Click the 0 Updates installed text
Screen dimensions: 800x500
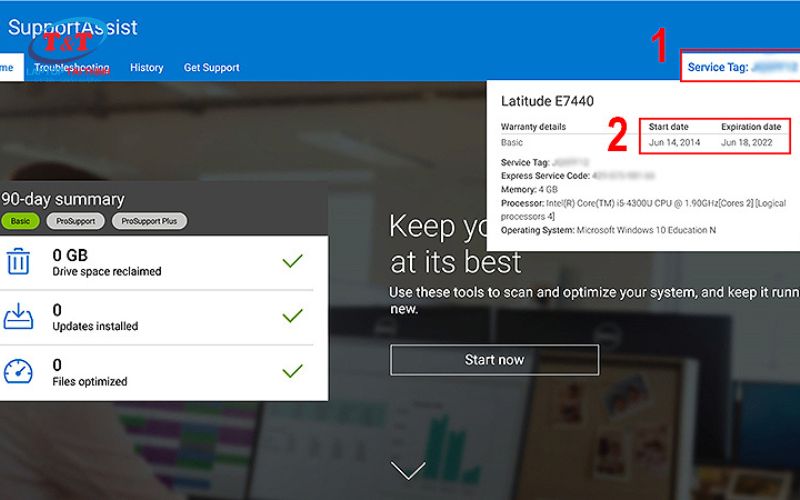coord(95,317)
